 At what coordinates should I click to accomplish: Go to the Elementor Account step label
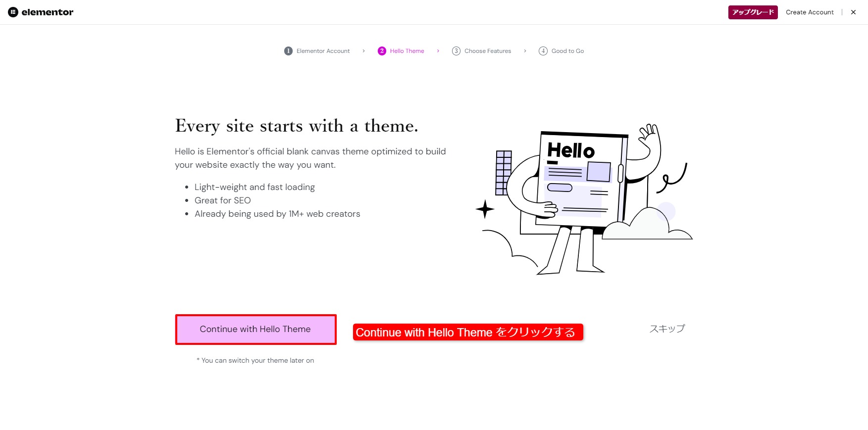click(x=323, y=51)
